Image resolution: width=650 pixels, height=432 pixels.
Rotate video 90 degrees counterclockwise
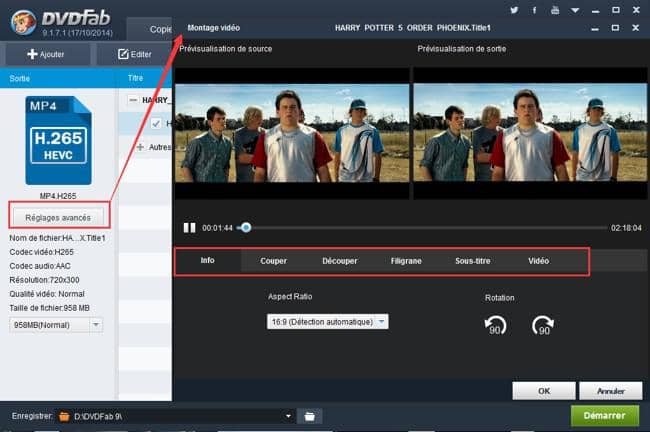click(x=495, y=325)
